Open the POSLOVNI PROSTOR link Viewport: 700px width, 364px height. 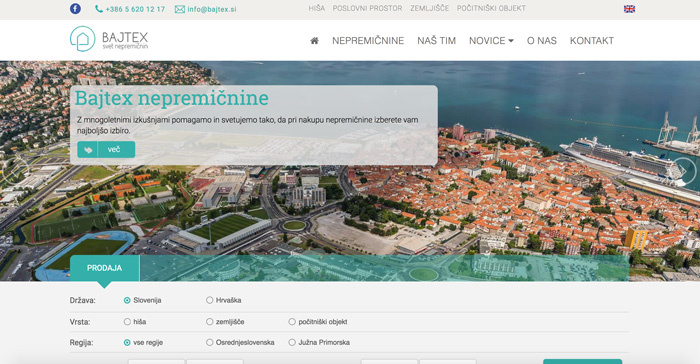click(x=367, y=8)
